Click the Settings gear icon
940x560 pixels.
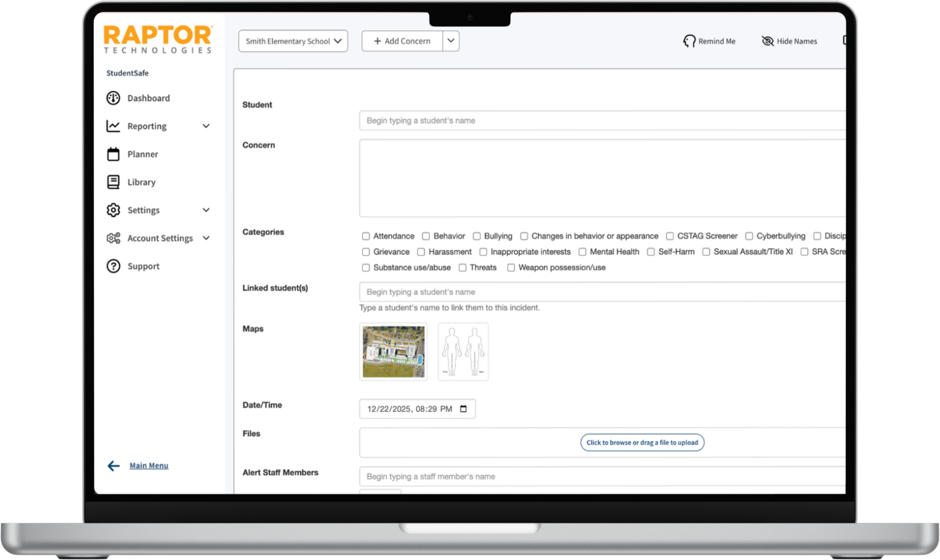coord(113,210)
